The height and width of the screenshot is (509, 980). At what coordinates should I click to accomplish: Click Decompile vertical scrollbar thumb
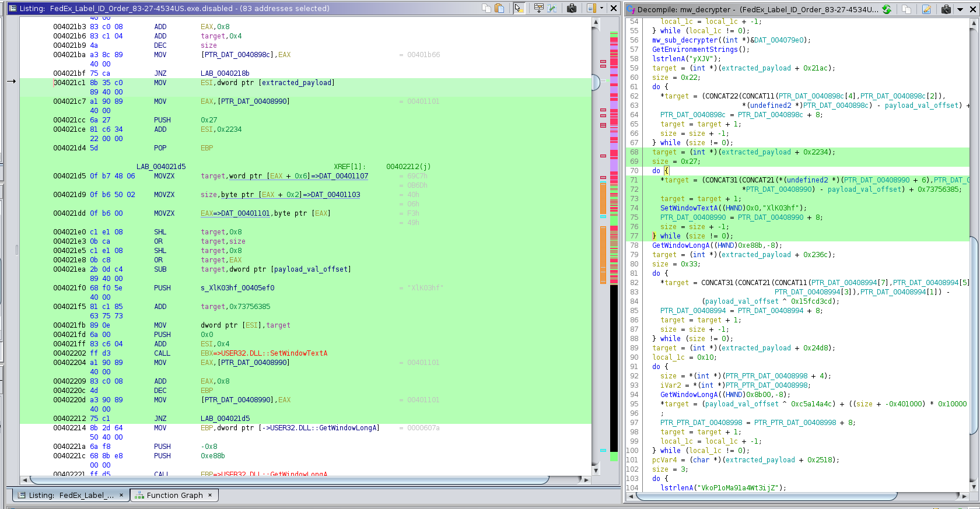973,335
